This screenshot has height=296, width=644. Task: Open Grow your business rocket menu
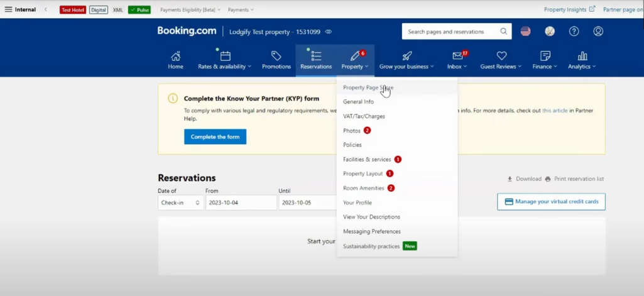point(407,60)
